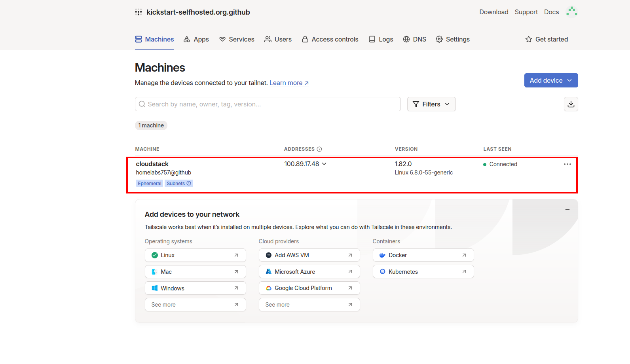This screenshot has width=630, height=364.
Task: Click the Windows logo icon
Action: click(155, 288)
